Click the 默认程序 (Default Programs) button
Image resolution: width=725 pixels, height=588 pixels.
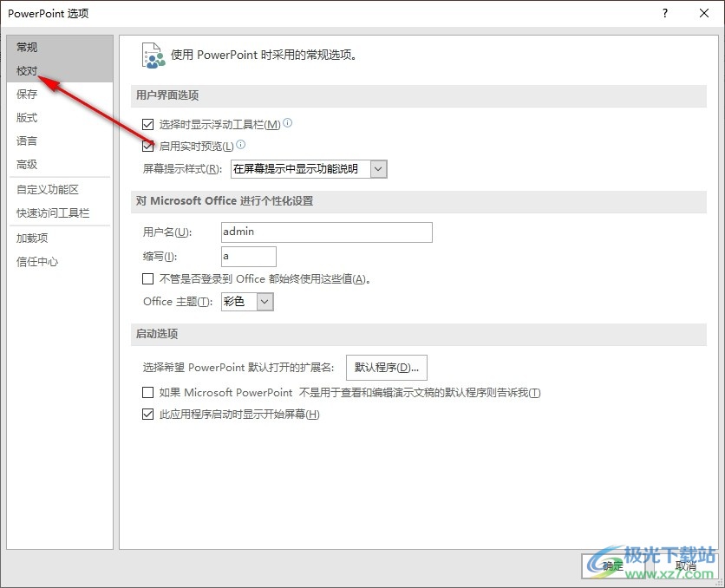pos(387,368)
